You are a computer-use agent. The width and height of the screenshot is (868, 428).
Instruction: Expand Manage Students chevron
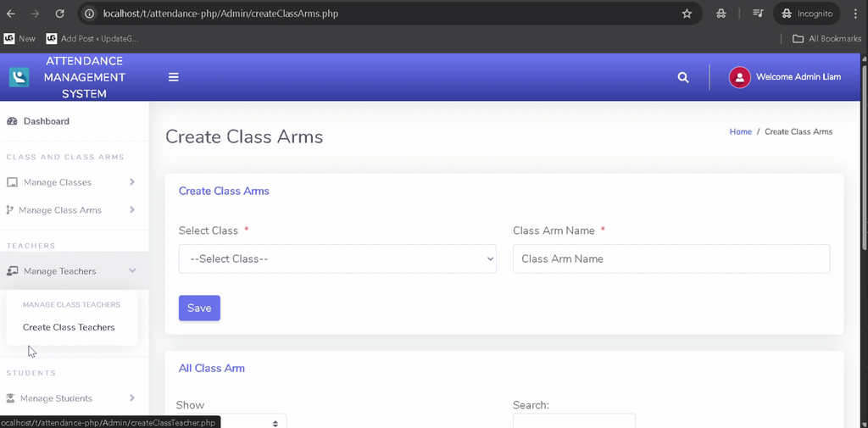tap(132, 397)
